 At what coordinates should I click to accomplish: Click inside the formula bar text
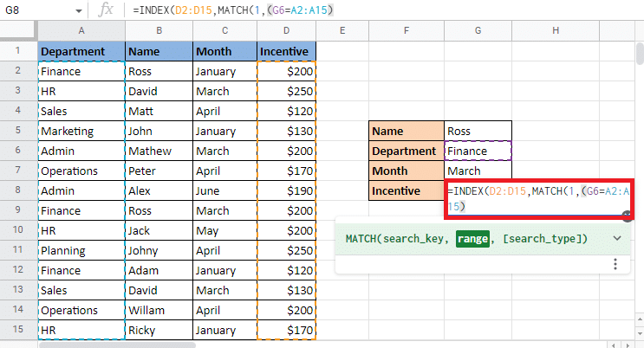(347, 10)
